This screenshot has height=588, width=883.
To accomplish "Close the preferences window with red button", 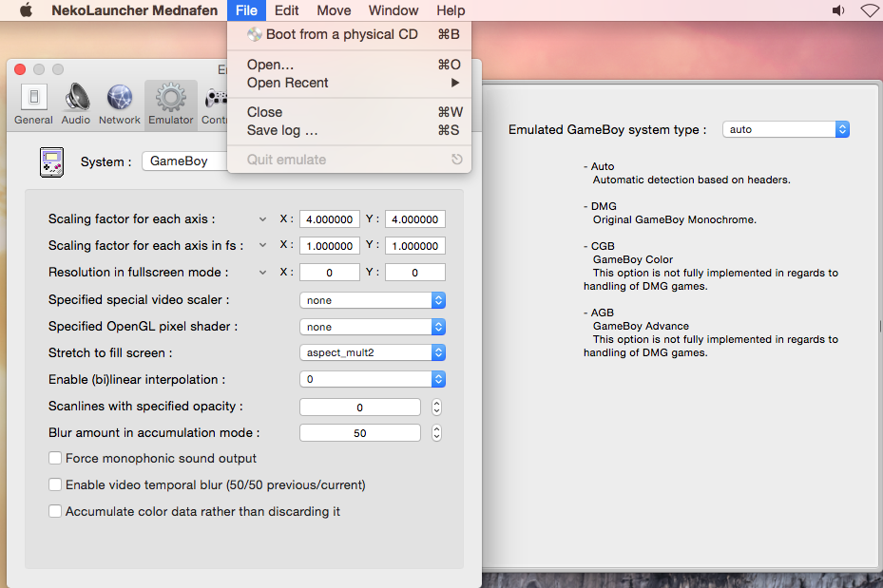I will pos(20,69).
